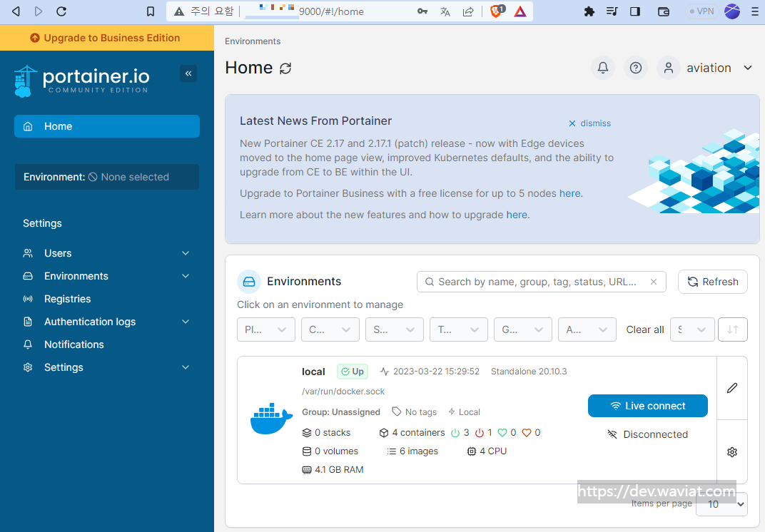Click the browser forward arrow
Screen dimensions: 765x532
tap(39, 11)
